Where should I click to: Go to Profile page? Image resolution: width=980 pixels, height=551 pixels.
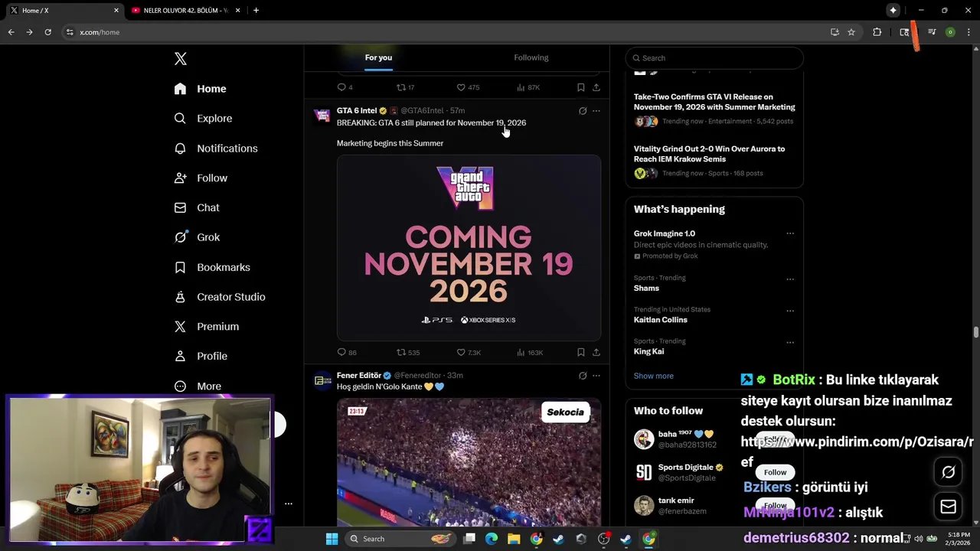[201, 356]
